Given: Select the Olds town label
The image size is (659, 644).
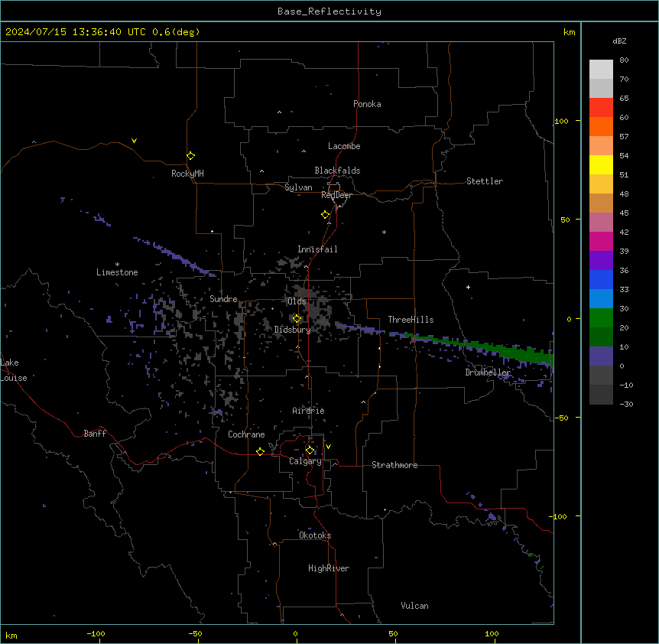Looking at the screenshot, I should 297,301.
